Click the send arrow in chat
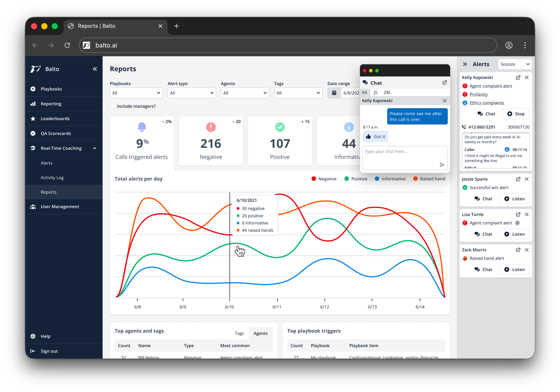560x392 pixels. [442, 165]
